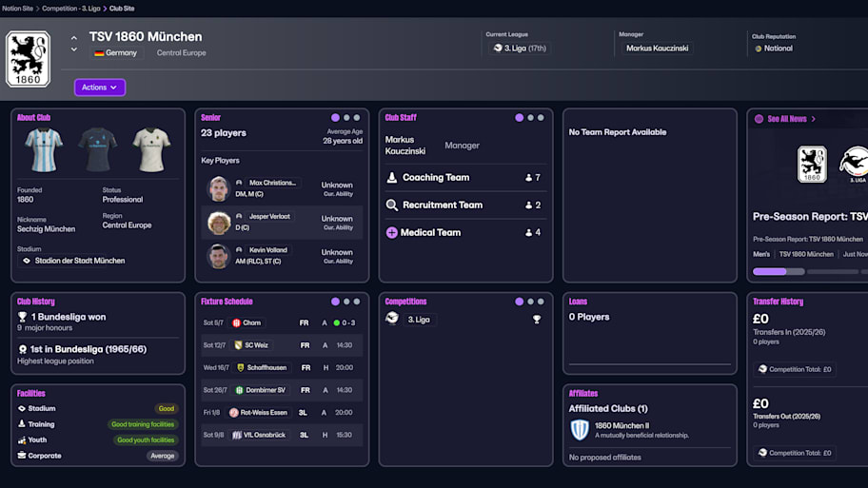This screenshot has width=868, height=488.
Task: Click the trophy icon in Competitions panel
Action: click(x=537, y=320)
